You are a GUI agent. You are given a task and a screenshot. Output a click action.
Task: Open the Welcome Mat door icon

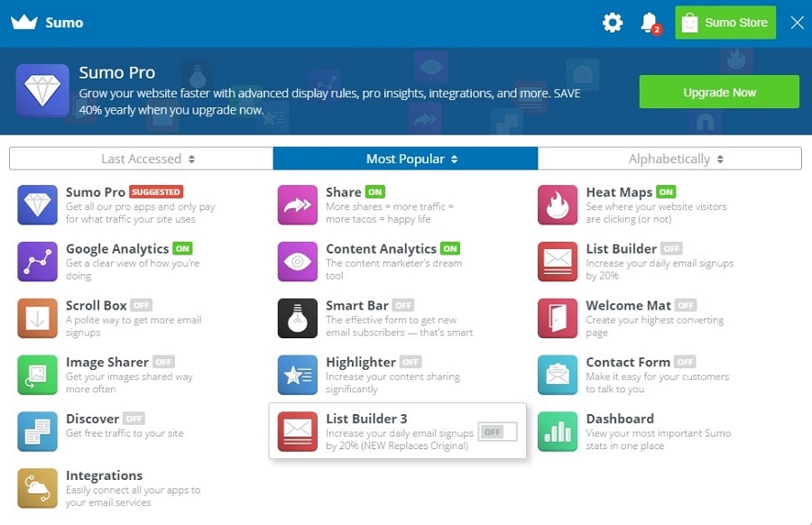click(x=558, y=318)
